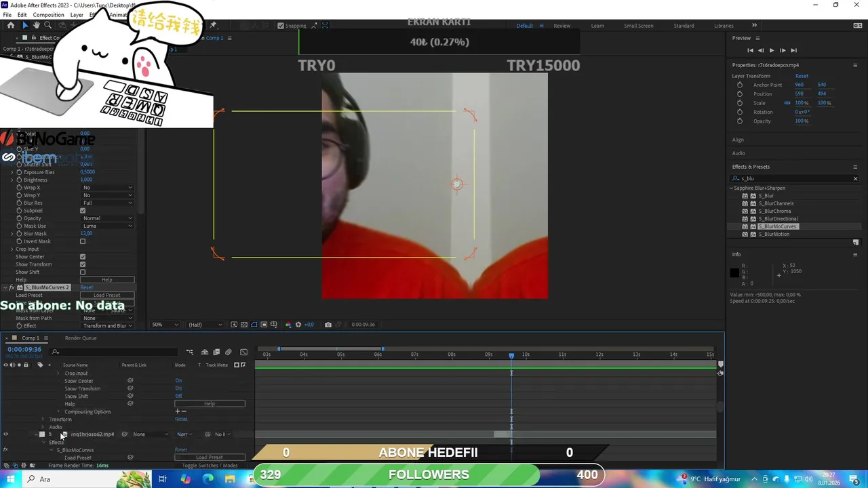The image size is (868, 488).
Task: Select the S_BlurChannels effect
Action: click(776, 203)
